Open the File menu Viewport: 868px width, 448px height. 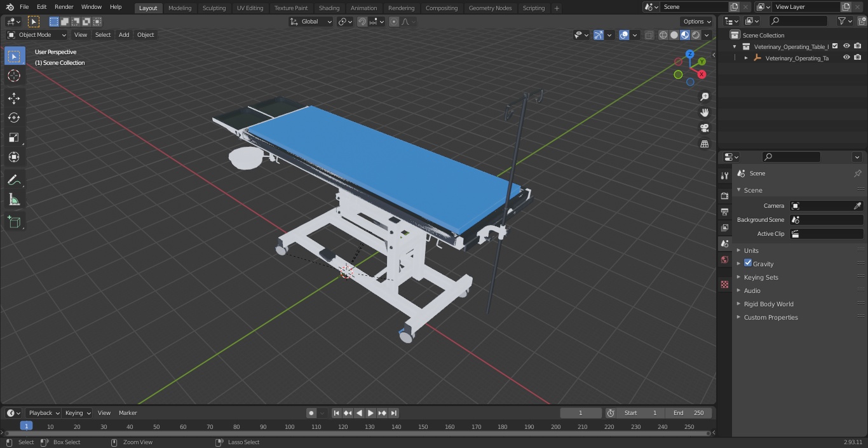[x=24, y=7]
